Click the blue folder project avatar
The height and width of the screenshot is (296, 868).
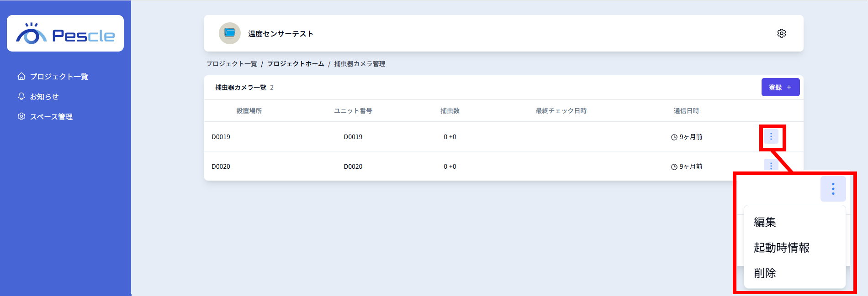pyautogui.click(x=230, y=33)
